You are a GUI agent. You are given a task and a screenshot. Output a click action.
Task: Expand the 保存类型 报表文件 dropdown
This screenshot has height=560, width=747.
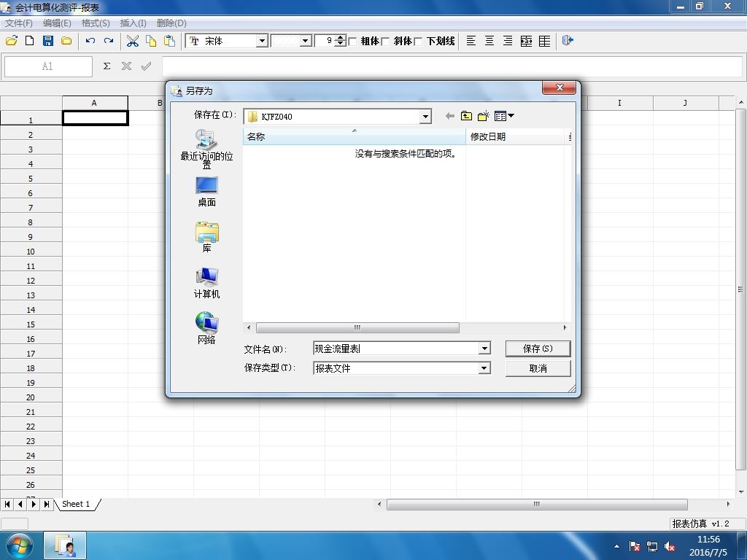tap(484, 368)
